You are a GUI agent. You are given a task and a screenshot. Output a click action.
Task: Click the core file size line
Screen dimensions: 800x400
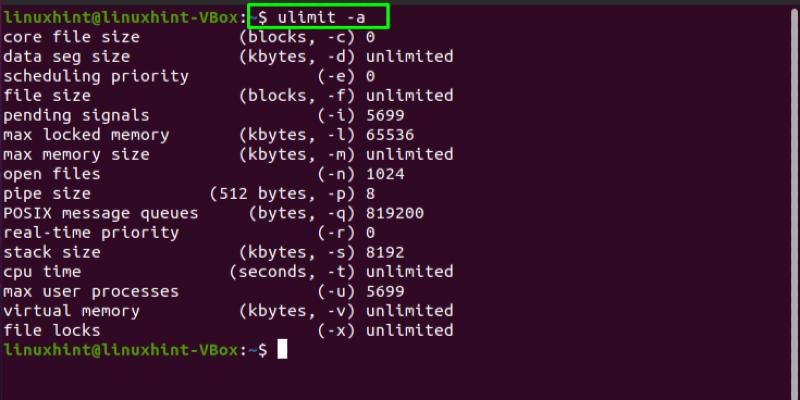71,37
